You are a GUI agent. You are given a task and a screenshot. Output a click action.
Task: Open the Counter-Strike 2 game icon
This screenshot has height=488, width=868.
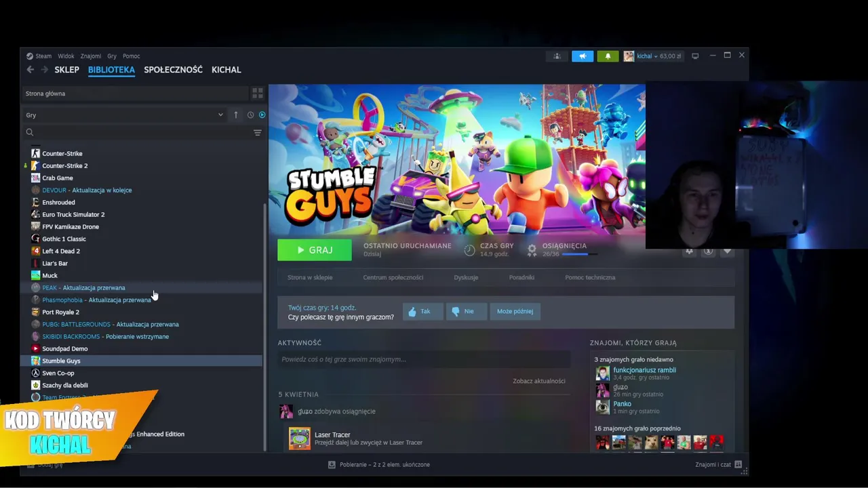(36, 165)
